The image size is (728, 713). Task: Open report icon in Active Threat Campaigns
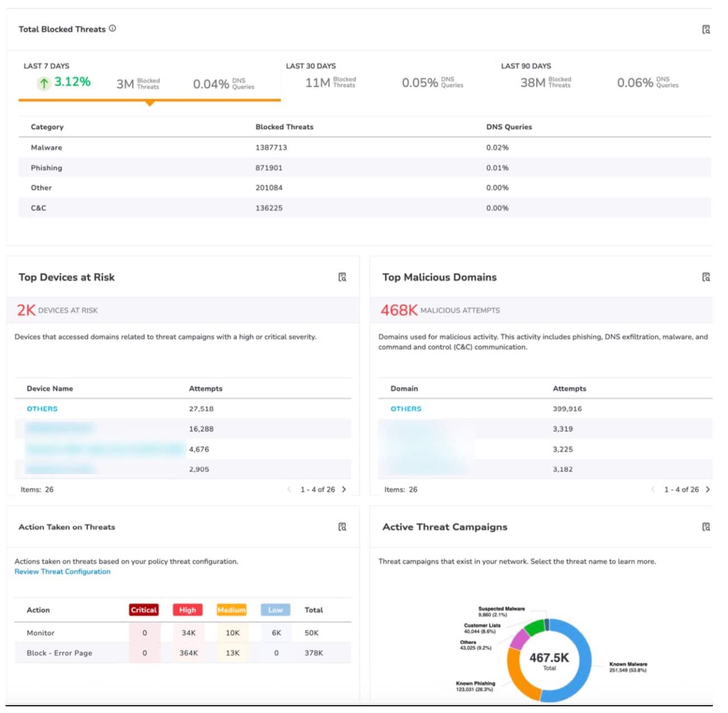(x=706, y=527)
